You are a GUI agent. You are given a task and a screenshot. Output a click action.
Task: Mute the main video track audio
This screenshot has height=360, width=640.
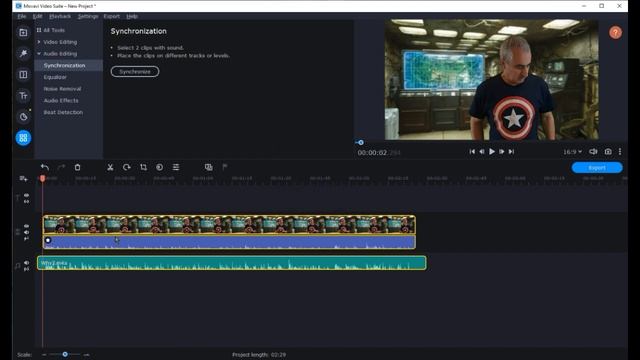pyautogui.click(x=27, y=232)
